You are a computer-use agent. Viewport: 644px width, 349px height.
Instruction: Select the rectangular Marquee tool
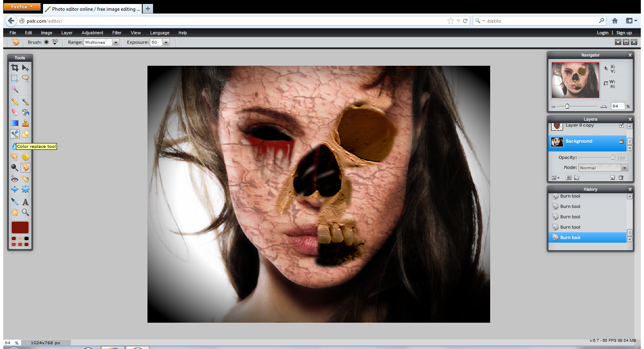15,78
